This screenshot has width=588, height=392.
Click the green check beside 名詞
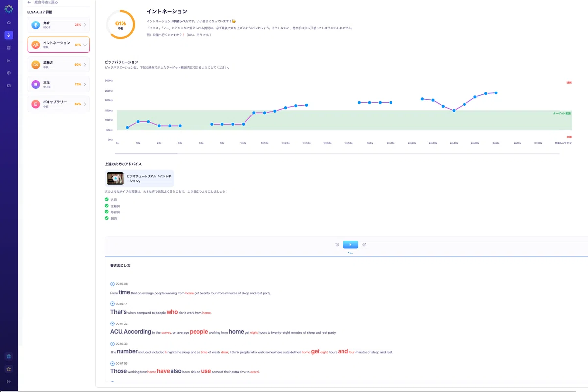pyautogui.click(x=107, y=199)
